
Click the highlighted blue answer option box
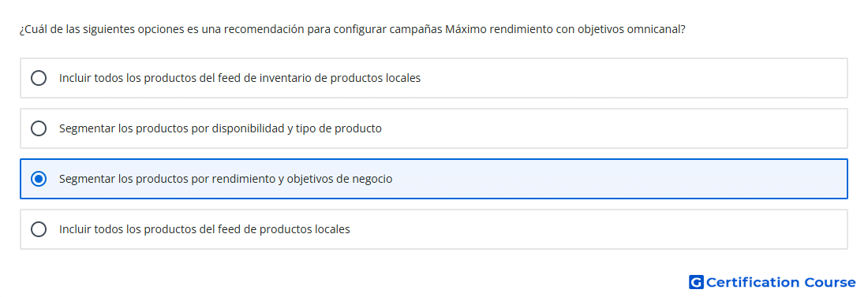point(434,179)
